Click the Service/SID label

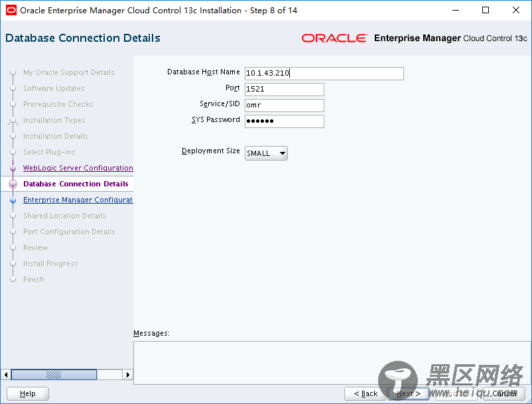pos(220,103)
